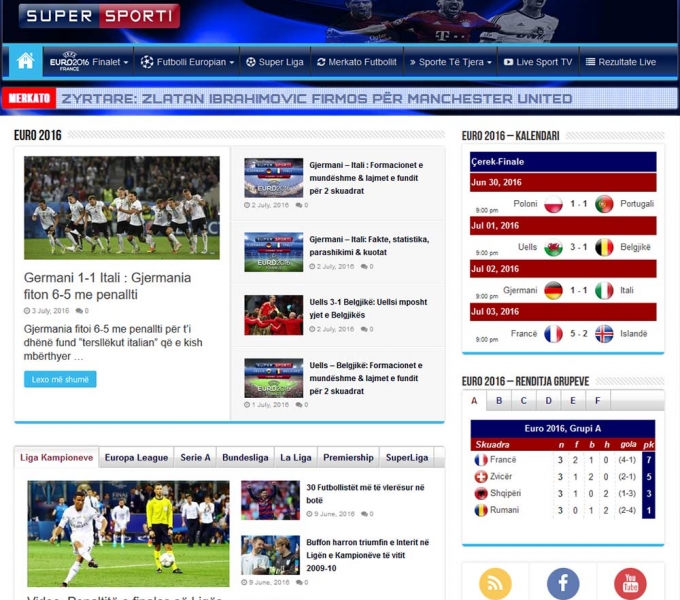The image size is (680, 600).
Task: Open Uells 3-1 Belgjikë article link
Action: point(368,308)
